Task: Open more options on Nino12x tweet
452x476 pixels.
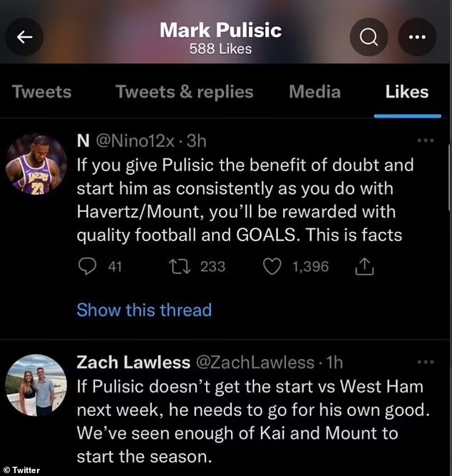Action: tap(425, 141)
